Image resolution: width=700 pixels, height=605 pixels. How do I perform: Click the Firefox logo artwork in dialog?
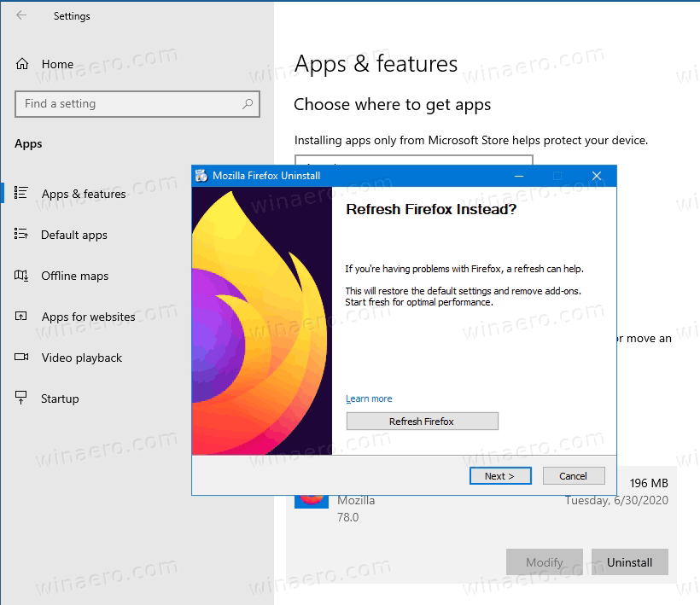pyautogui.click(x=262, y=321)
